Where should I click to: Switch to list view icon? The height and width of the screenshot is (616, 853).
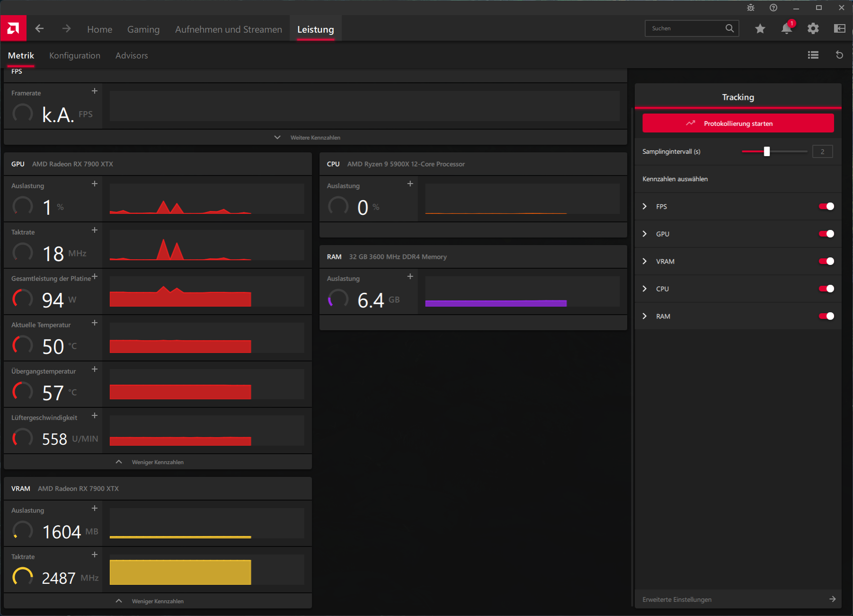[813, 55]
